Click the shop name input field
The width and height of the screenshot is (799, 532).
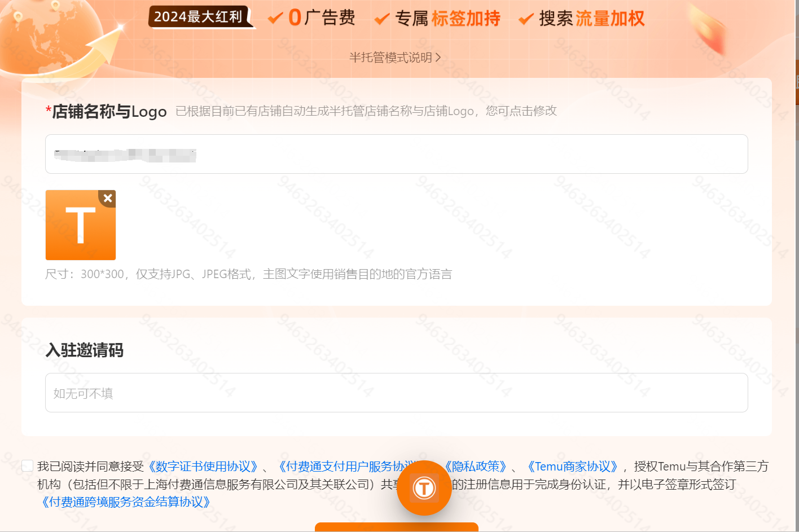click(397, 154)
